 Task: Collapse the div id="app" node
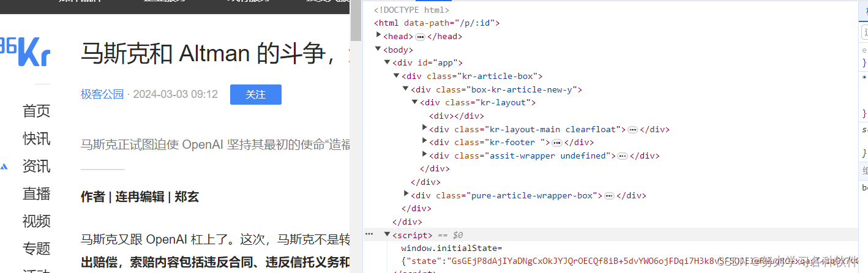click(x=387, y=62)
